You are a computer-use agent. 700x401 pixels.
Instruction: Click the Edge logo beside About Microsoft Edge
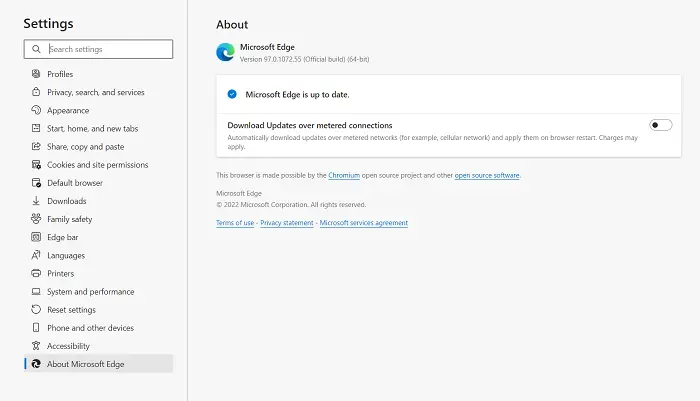click(36, 364)
